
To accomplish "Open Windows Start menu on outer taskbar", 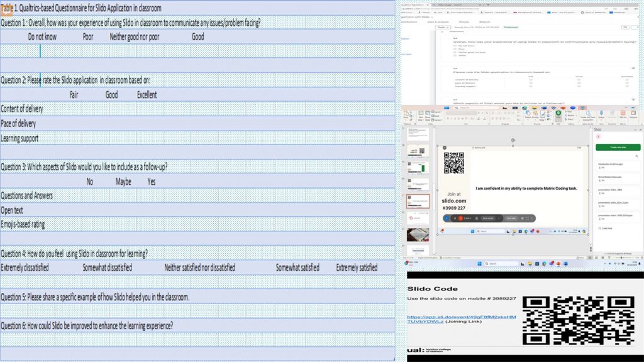I will click(479, 263).
